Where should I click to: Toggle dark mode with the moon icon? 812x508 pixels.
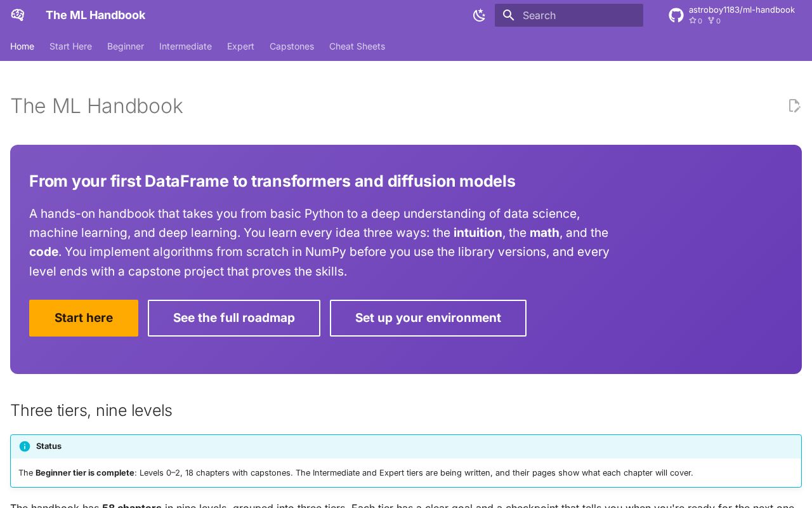[x=479, y=15]
